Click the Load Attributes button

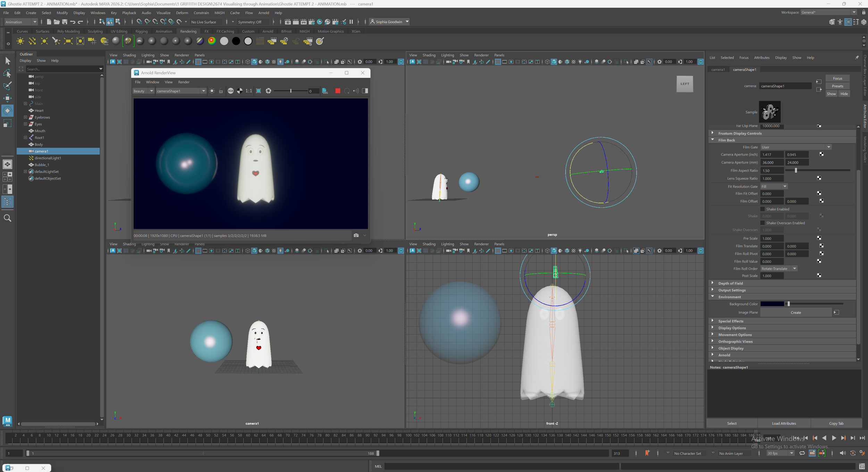pyautogui.click(x=784, y=423)
